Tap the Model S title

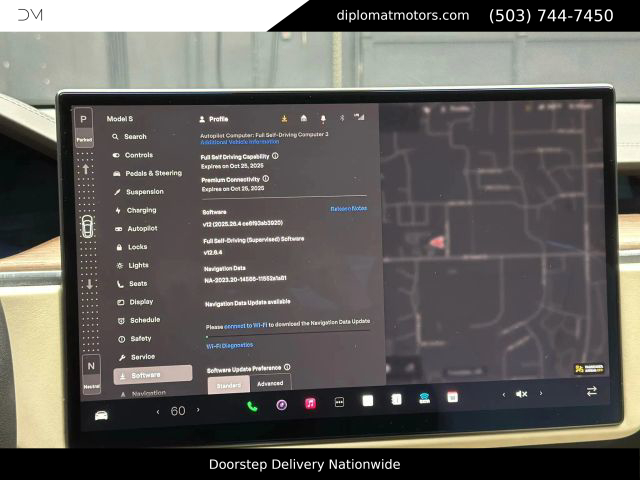click(x=120, y=119)
